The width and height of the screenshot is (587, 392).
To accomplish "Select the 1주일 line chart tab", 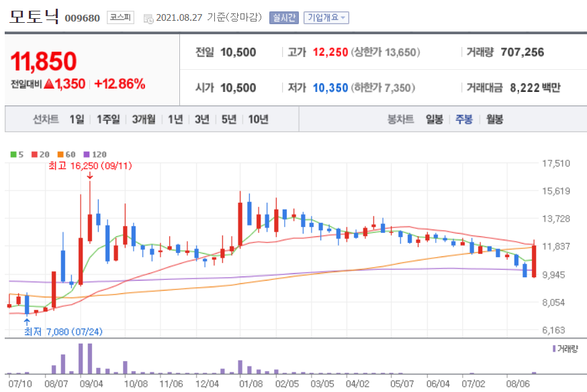I will coord(108,119).
